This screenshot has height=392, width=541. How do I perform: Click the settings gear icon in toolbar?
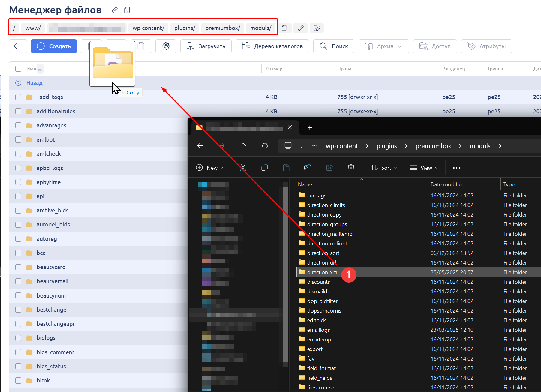pyautogui.click(x=166, y=46)
